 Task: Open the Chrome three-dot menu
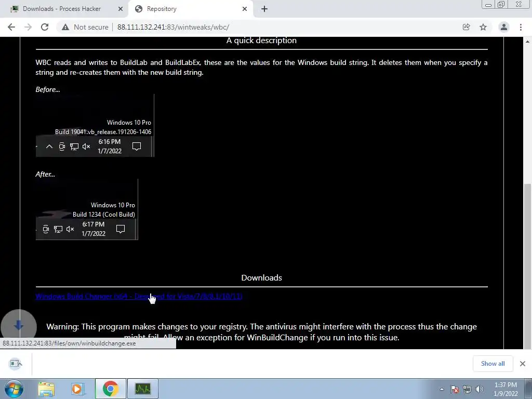coord(521,27)
